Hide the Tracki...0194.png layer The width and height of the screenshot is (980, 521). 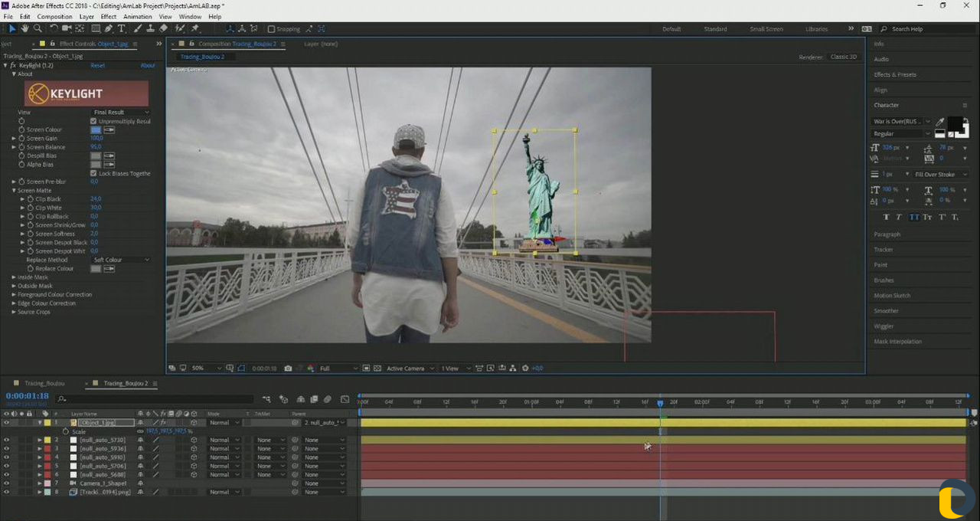click(6, 492)
